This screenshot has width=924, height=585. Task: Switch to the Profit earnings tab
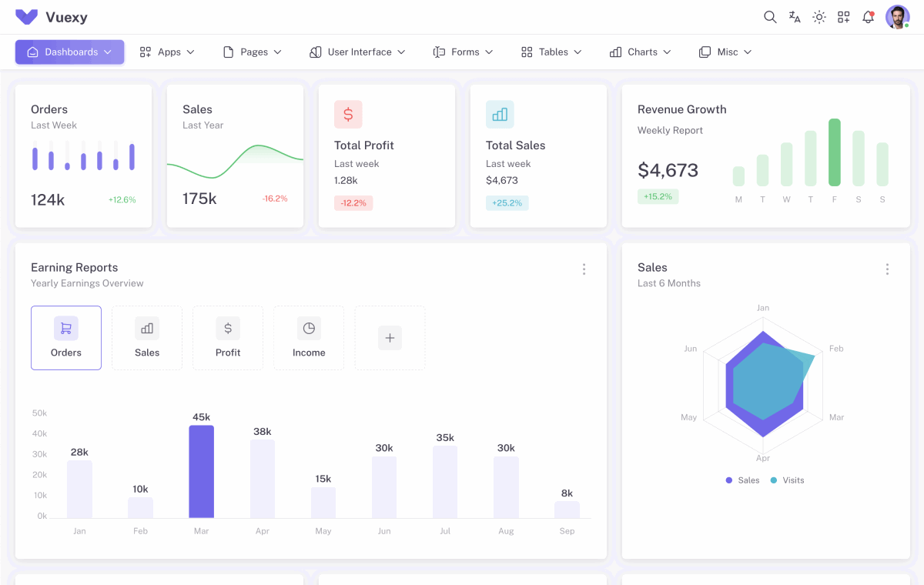pos(228,338)
